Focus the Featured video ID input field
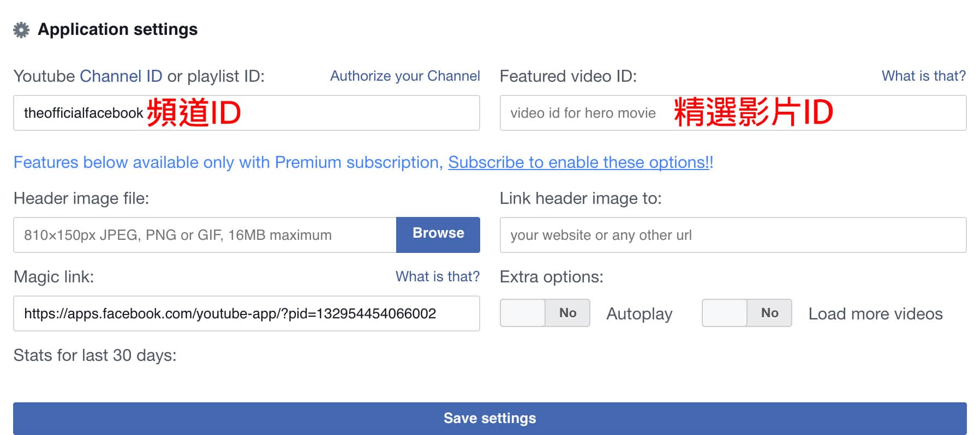The width and height of the screenshot is (980, 435). point(733,113)
